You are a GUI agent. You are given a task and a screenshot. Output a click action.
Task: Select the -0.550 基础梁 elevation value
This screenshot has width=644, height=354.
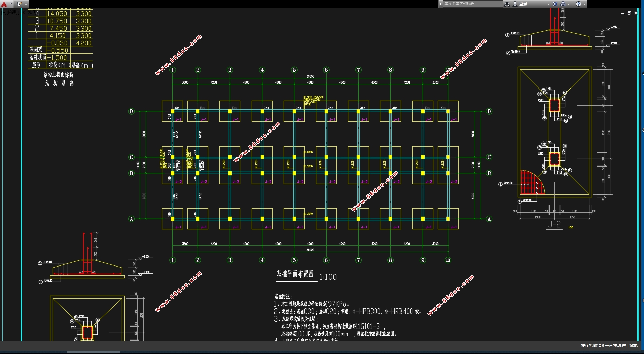tap(58, 50)
